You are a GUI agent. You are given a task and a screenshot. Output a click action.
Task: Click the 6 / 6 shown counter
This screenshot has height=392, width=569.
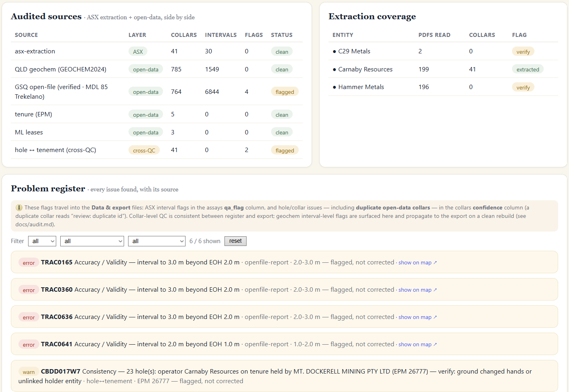click(205, 241)
